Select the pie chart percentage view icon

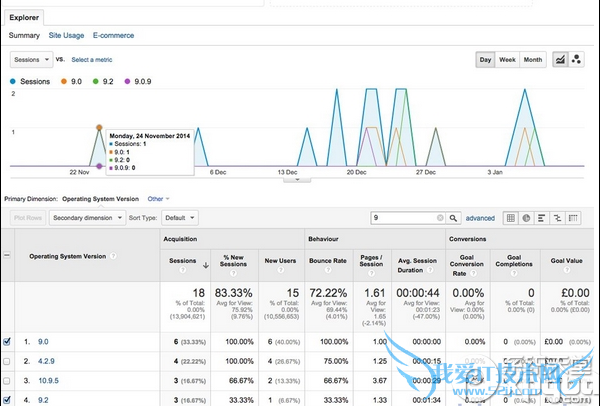coord(526,217)
